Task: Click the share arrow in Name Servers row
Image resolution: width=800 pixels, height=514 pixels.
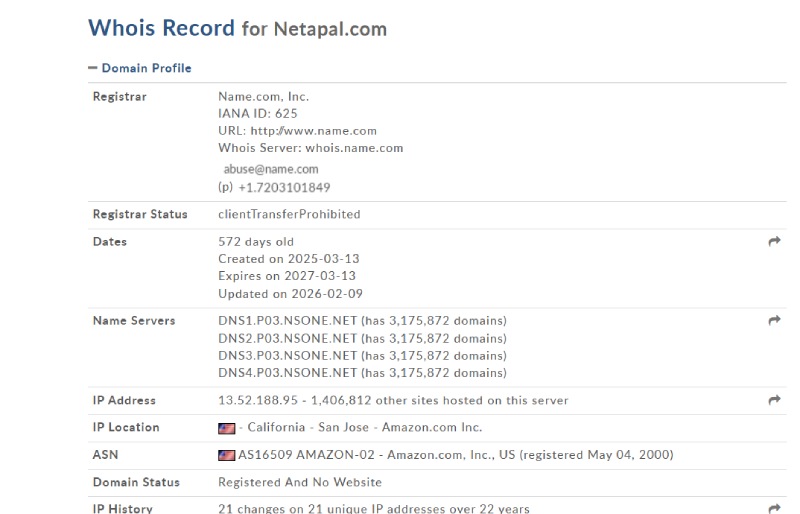Action: 774,321
